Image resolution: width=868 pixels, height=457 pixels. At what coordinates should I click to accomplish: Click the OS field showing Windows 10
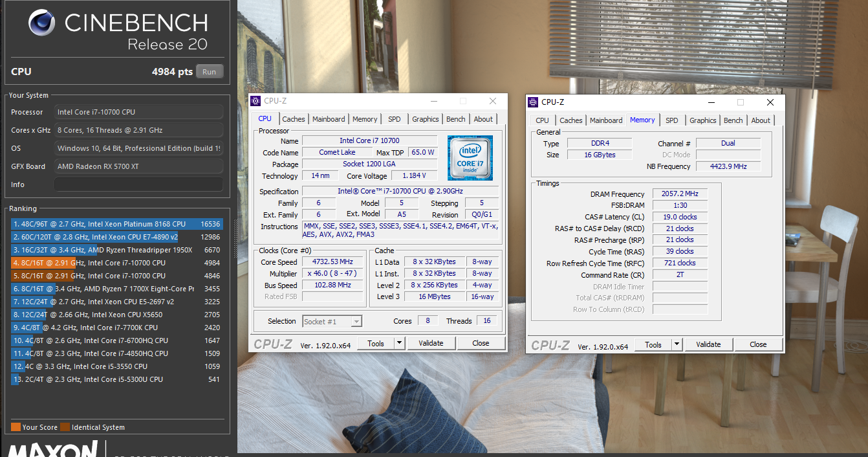[138, 148]
